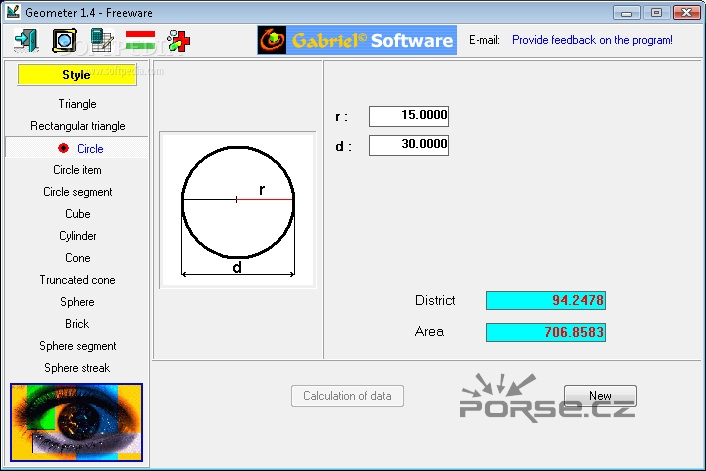
Task: Open the Provide feedback on the program link
Action: tap(592, 41)
